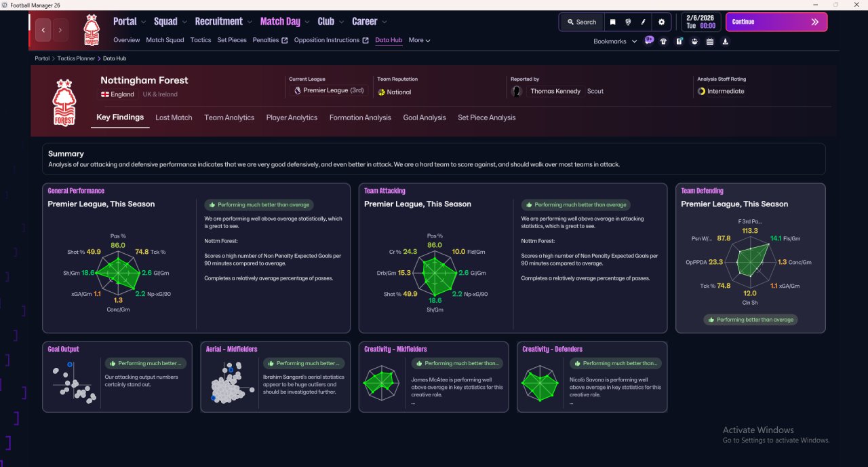Open Penalties submenu link
Image resolution: width=868 pixels, height=467 pixels.
click(270, 40)
